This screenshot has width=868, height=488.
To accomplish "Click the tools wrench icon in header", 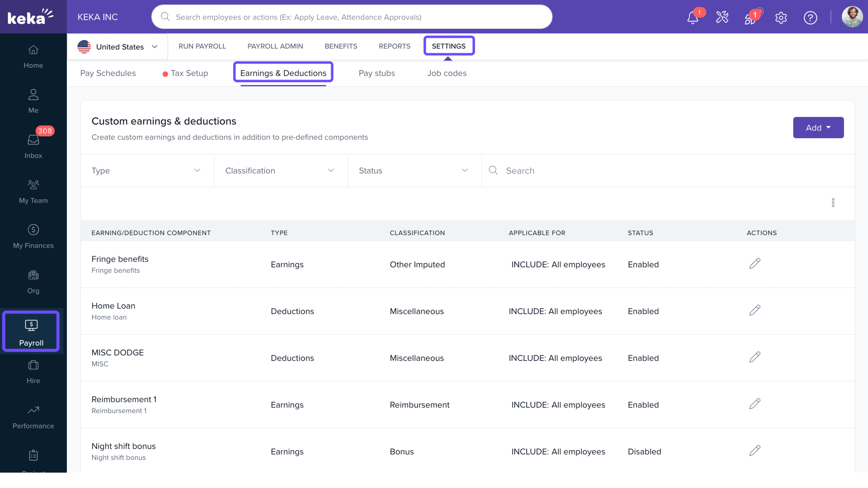I will pos(722,17).
